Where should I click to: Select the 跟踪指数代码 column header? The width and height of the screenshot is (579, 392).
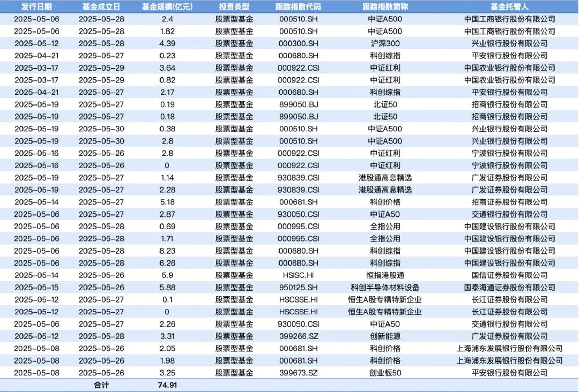tap(298, 6)
